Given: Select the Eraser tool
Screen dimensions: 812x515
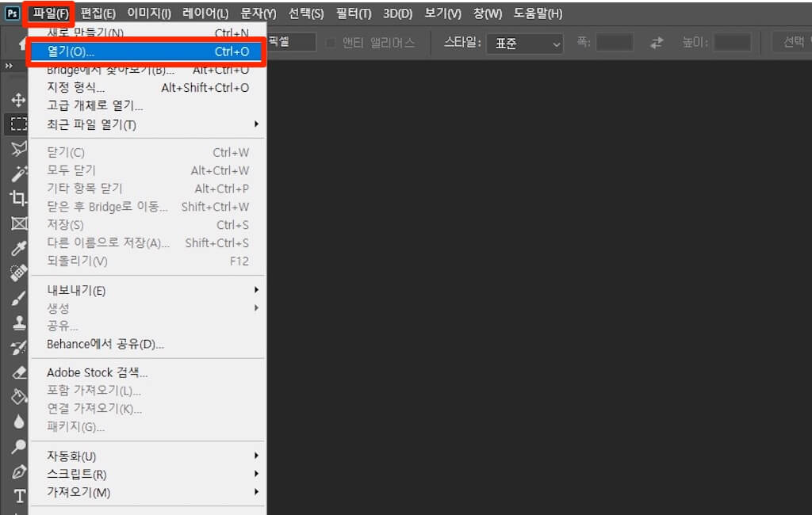Looking at the screenshot, I should tap(19, 372).
